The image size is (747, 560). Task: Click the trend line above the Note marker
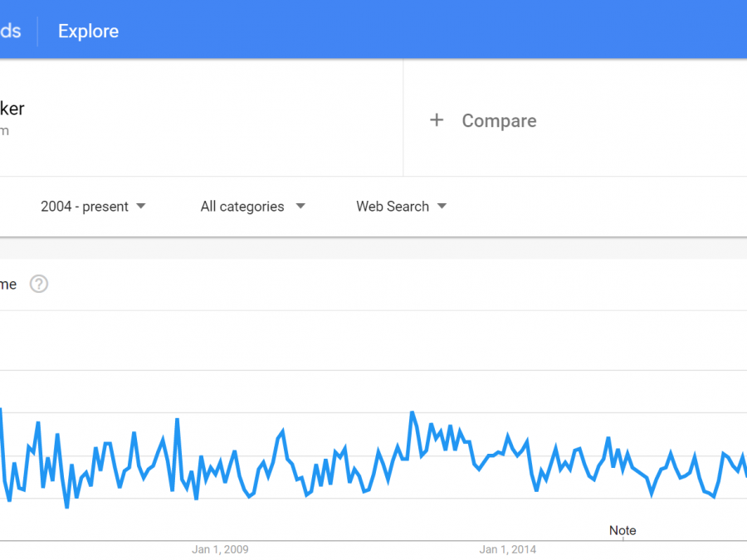pos(622,463)
